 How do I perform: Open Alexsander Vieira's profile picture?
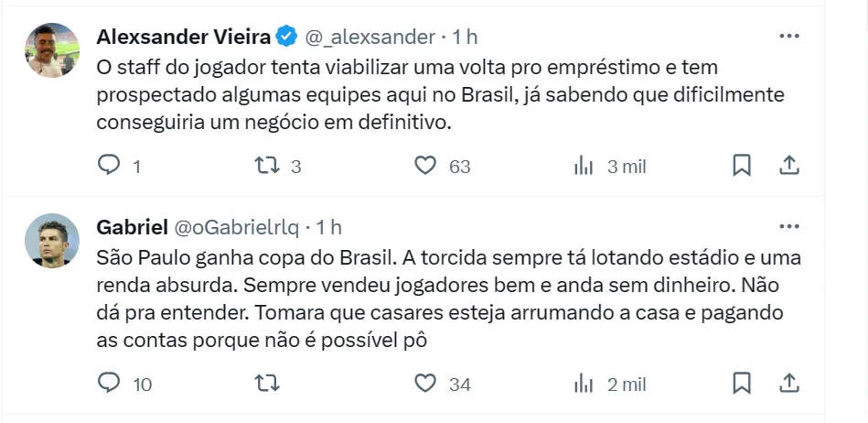click(x=52, y=50)
